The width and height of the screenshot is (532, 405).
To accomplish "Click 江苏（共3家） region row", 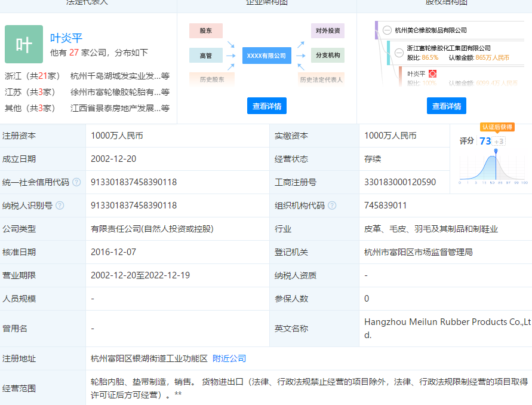I will pos(30,92).
